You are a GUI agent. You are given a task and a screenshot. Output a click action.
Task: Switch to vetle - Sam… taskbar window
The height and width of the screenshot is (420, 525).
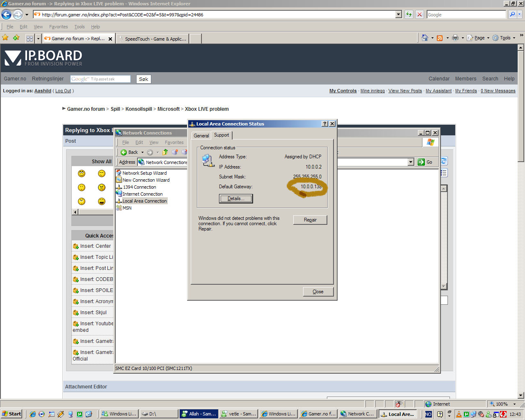pos(239,414)
